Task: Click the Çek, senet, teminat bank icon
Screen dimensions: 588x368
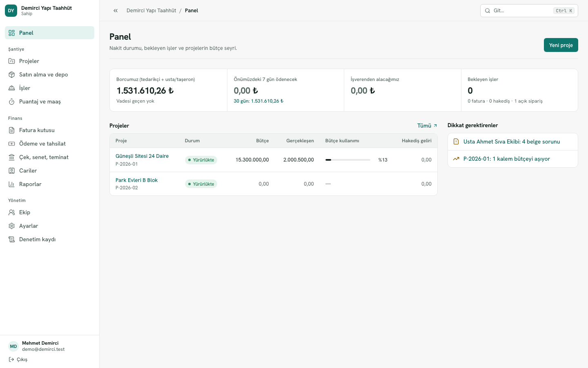Action: [x=12, y=157]
